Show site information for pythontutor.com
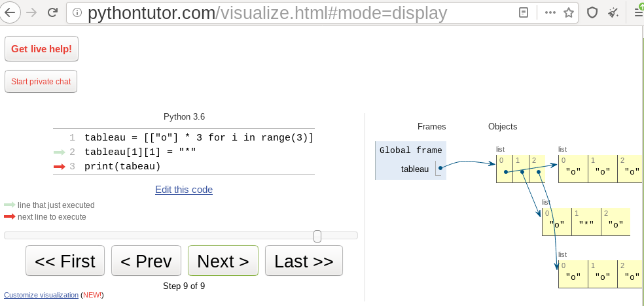 [78, 12]
